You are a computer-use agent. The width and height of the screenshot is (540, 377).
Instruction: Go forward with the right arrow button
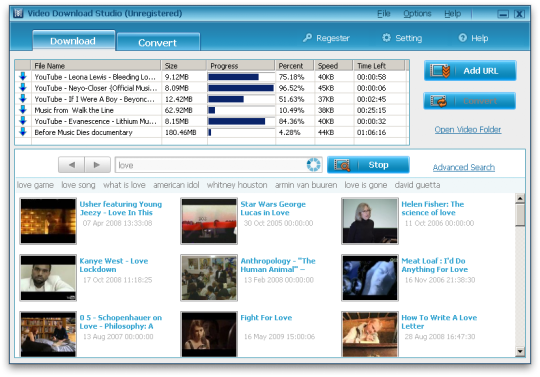(97, 165)
